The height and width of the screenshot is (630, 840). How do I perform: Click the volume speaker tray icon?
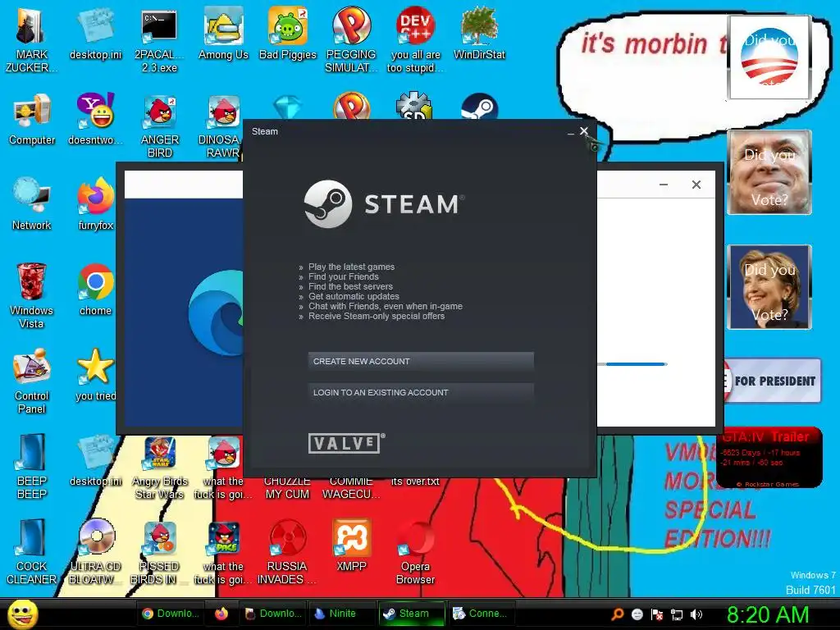(x=696, y=614)
